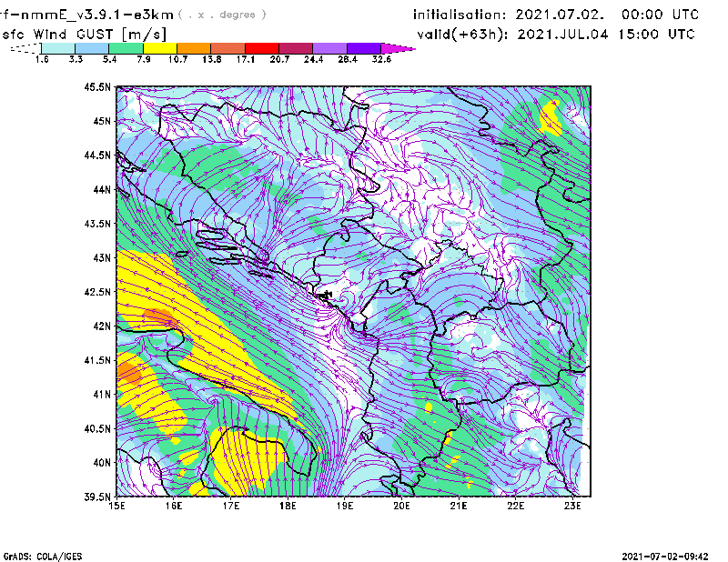Click the 'initialisation: 2021.07.02. 00:00 UTC' line
The image size is (728, 562).
pyautogui.click(x=556, y=15)
